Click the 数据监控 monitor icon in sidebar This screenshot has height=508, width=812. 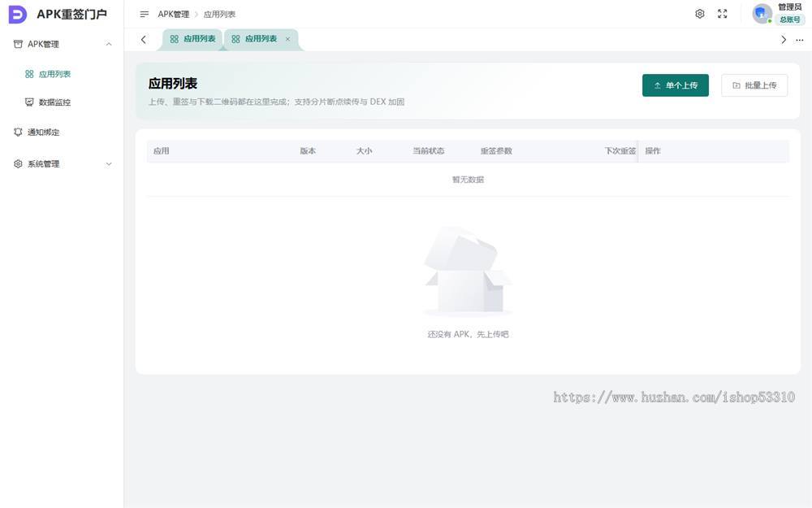click(29, 102)
